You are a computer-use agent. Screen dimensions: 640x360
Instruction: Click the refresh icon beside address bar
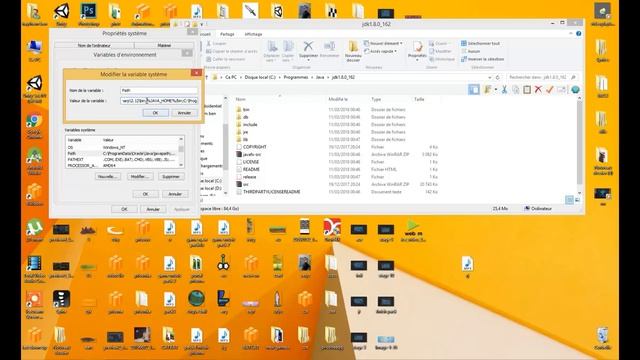(498, 77)
